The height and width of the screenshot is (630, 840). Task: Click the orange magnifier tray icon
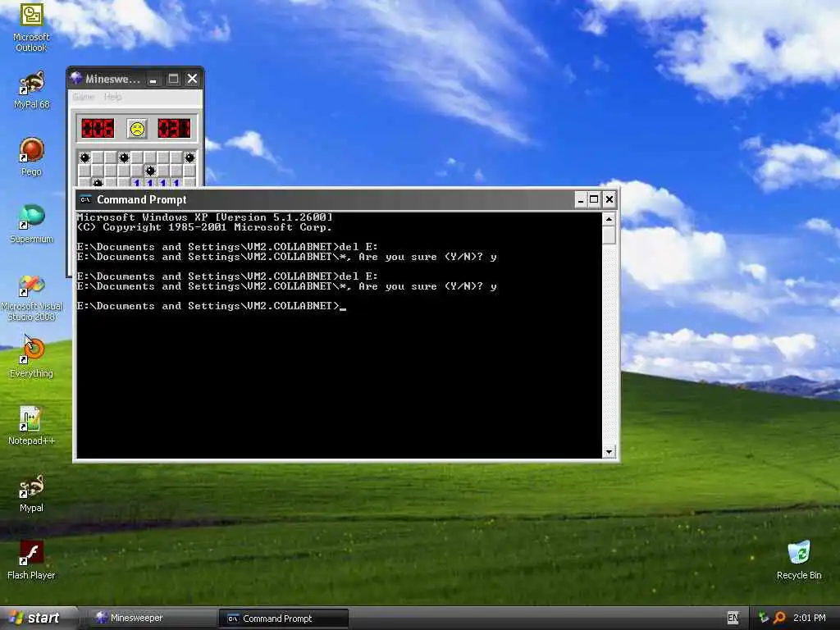(780, 618)
